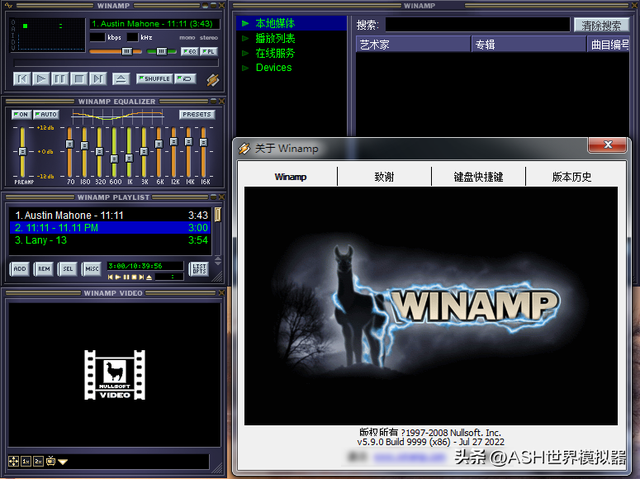This screenshot has width=640, height=479.
Task: Adjust the balance slider in main window
Action: (x=162, y=51)
